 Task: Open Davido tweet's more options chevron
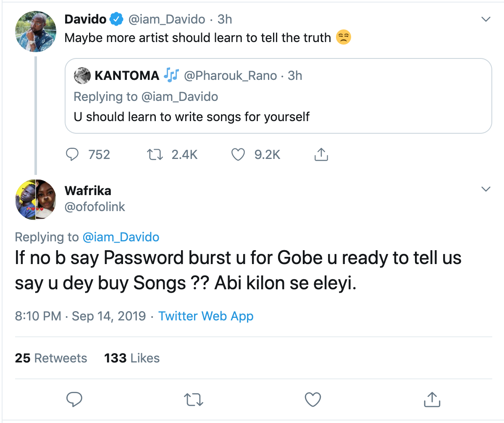coord(486,19)
